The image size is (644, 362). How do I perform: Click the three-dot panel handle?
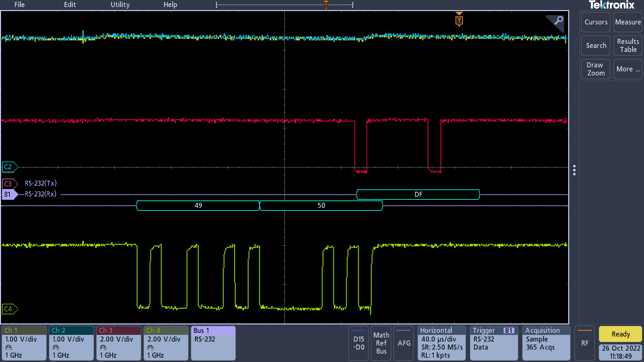574,170
